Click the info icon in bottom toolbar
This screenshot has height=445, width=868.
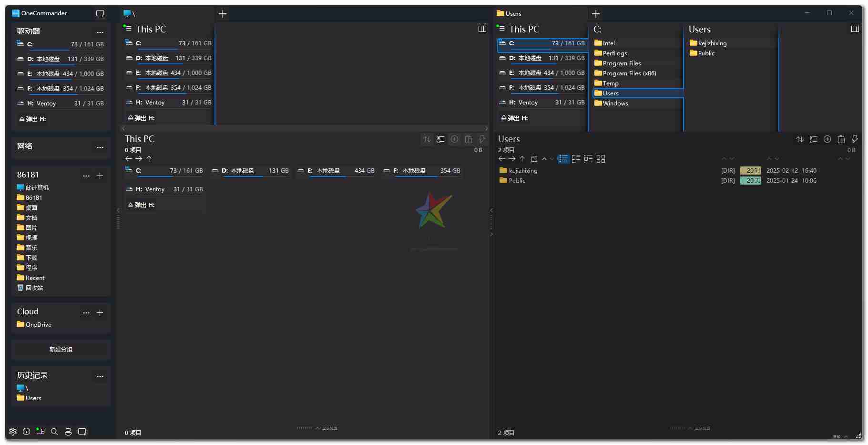(27, 432)
